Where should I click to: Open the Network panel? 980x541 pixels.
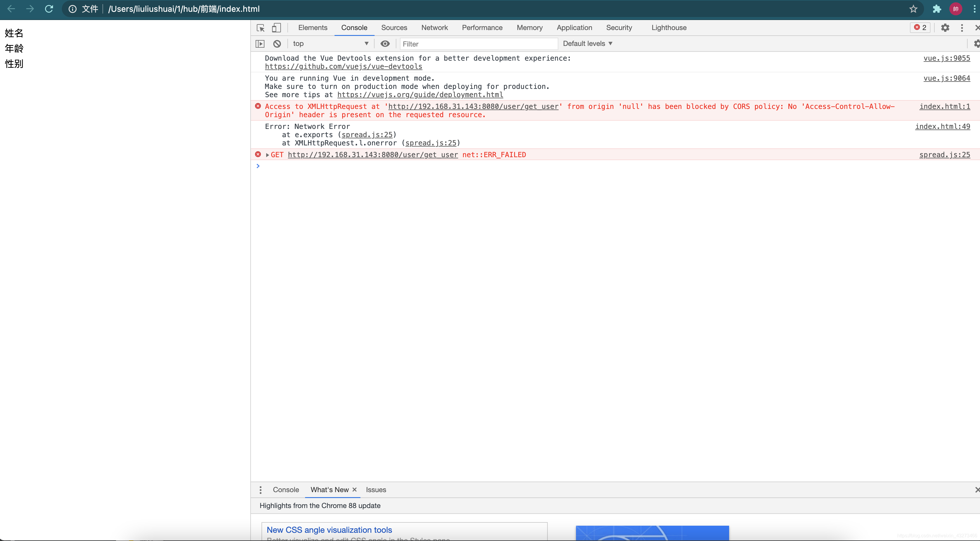point(434,27)
